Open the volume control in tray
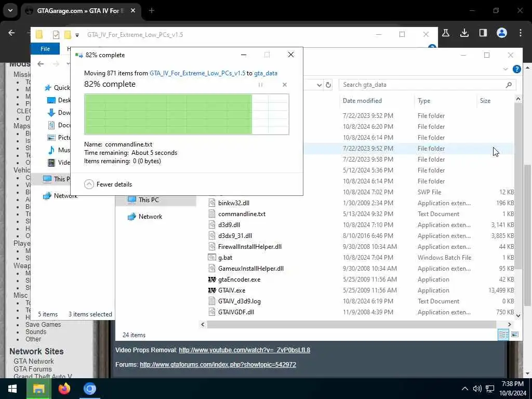This screenshot has width=532, height=399. tap(477, 389)
